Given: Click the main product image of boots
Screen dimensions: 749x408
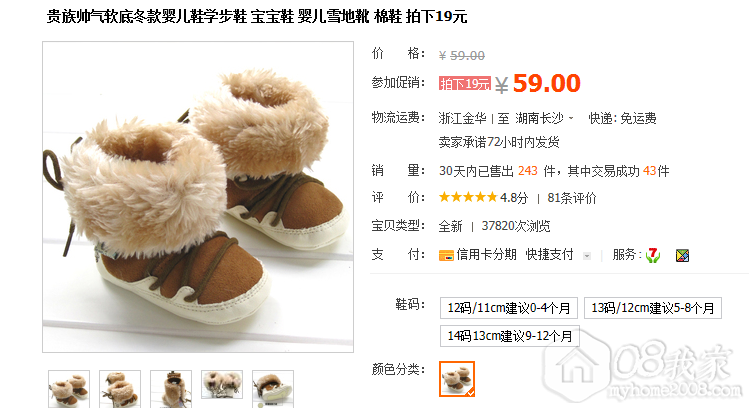Looking at the screenshot, I should [x=198, y=197].
